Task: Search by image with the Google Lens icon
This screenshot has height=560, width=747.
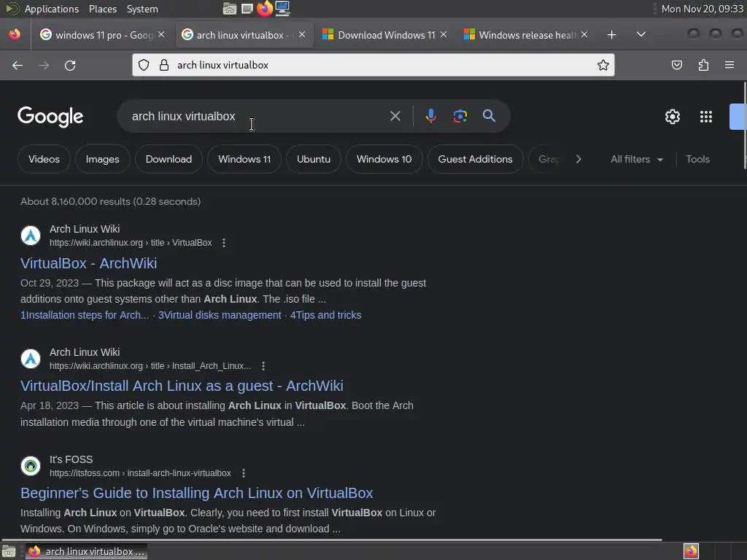Action: point(460,116)
